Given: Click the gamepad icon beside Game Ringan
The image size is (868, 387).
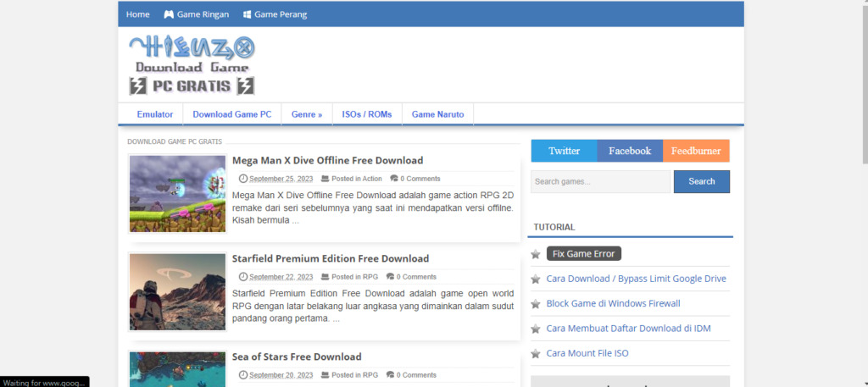Looking at the screenshot, I should click(169, 14).
